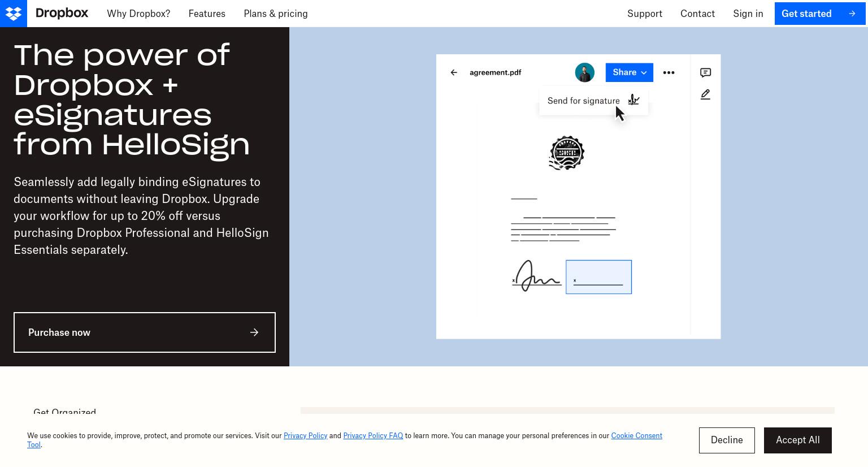Select the pen edit icon
Viewport: 868px width, 467px height.
tap(705, 94)
